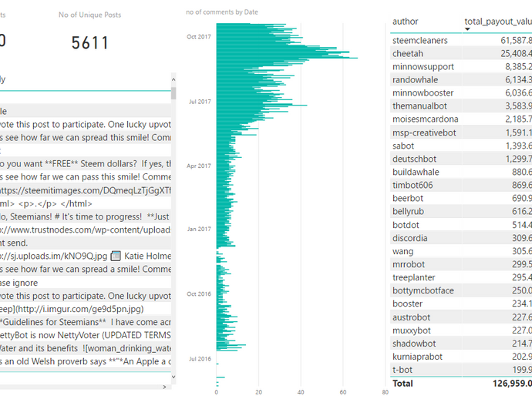Image resolution: width=532 pixels, height=399 pixels.
Task: Click the author column header
Action: tap(405, 22)
